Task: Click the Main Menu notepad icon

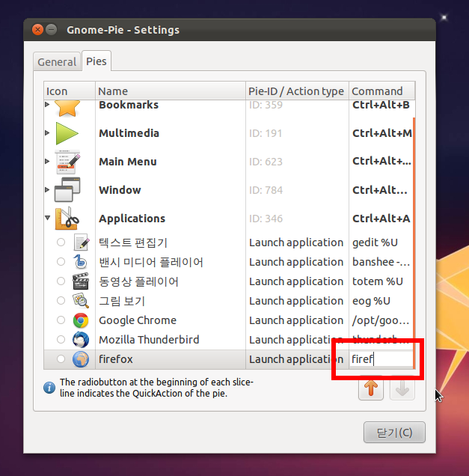Action: (x=67, y=162)
